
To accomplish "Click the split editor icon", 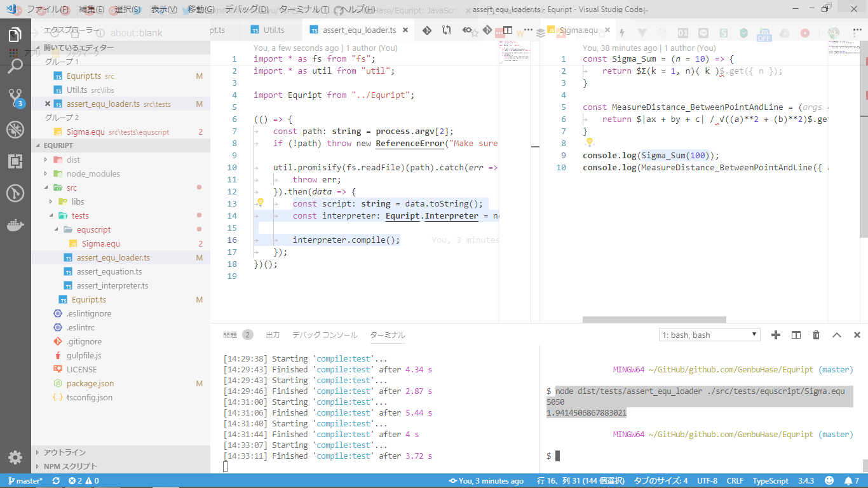I will tap(508, 30).
